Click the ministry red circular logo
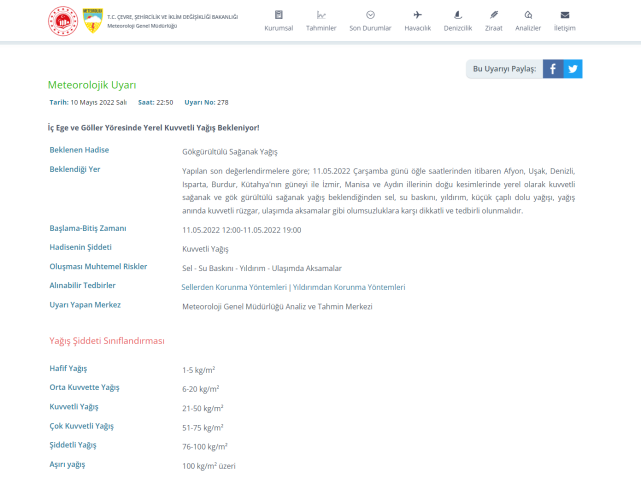The height and width of the screenshot is (478, 641). [63, 21]
